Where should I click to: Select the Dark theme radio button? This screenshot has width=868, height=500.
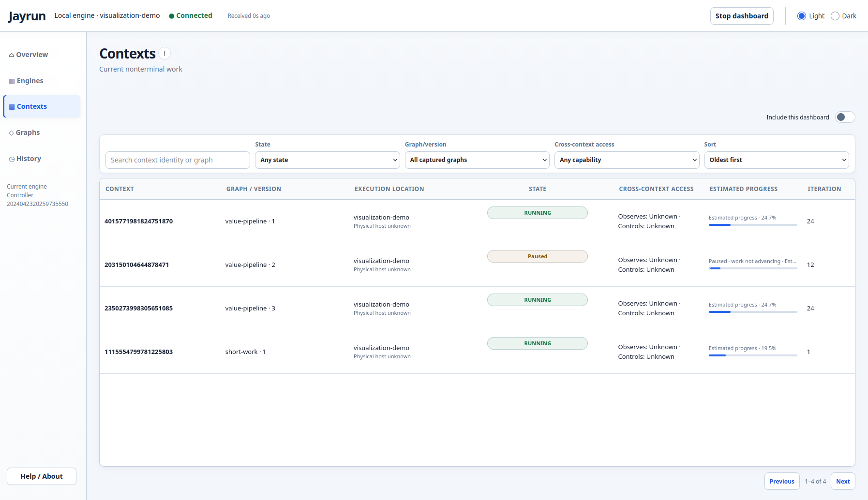tap(835, 16)
